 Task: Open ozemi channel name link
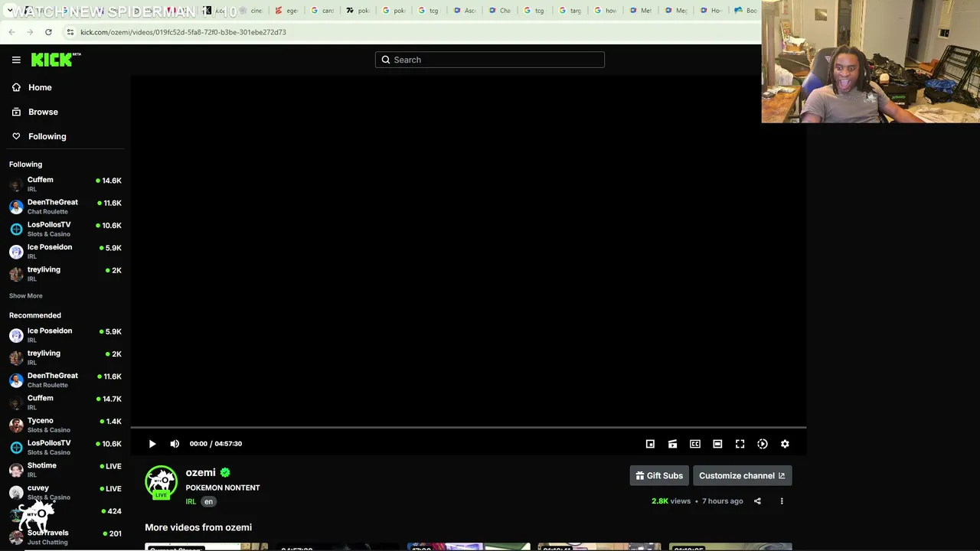click(x=201, y=473)
